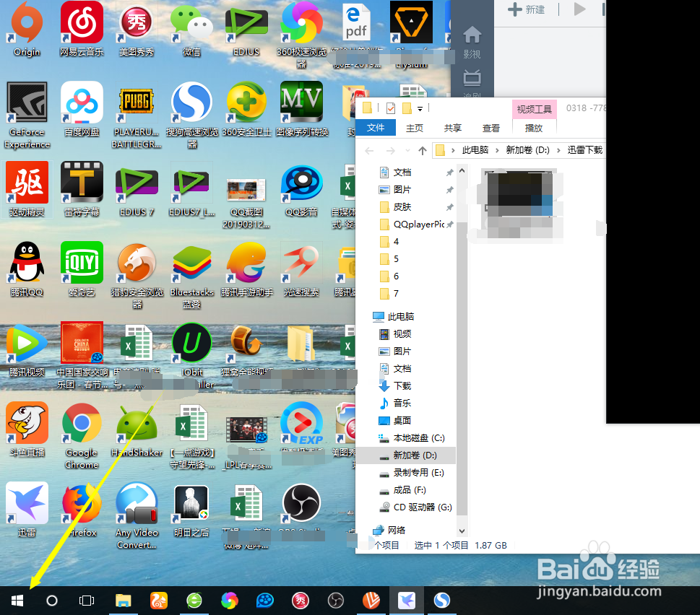Switch to the 共享 ribbon tab
The image size is (700, 615).
coord(453,128)
